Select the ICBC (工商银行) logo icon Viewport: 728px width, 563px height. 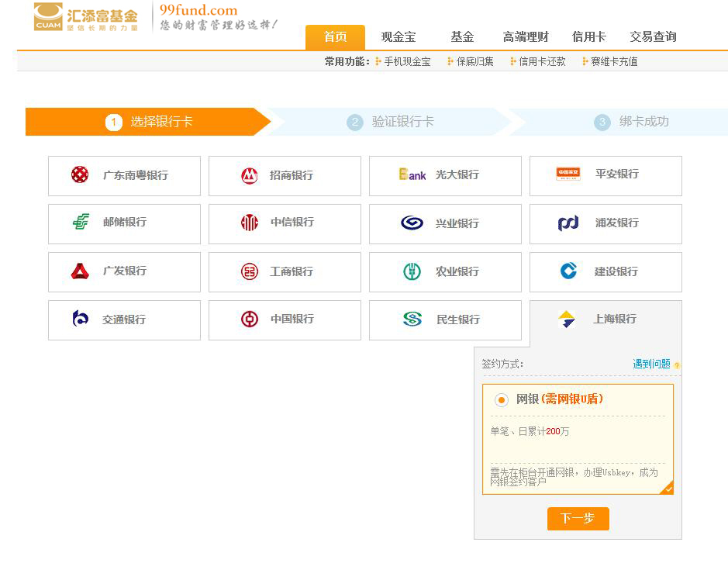[249, 271]
